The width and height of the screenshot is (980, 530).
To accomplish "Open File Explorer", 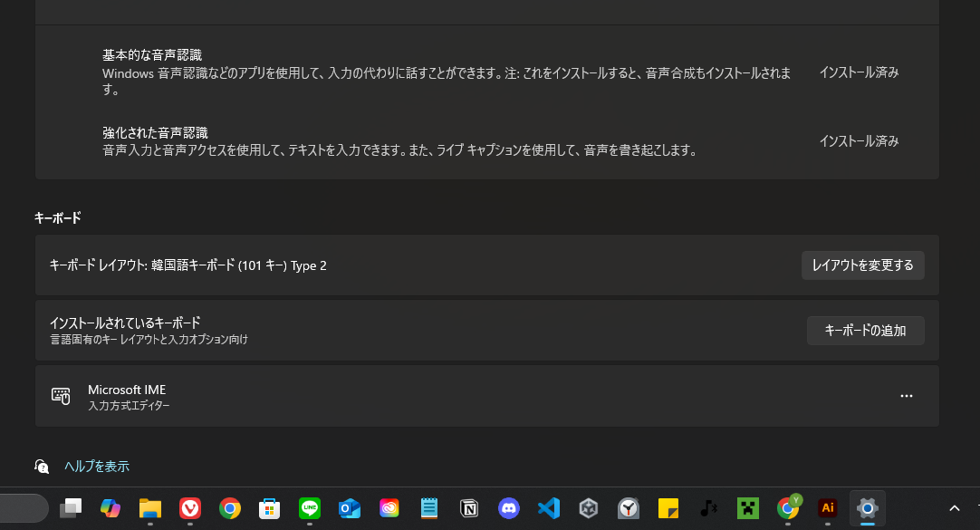I will [x=149, y=508].
